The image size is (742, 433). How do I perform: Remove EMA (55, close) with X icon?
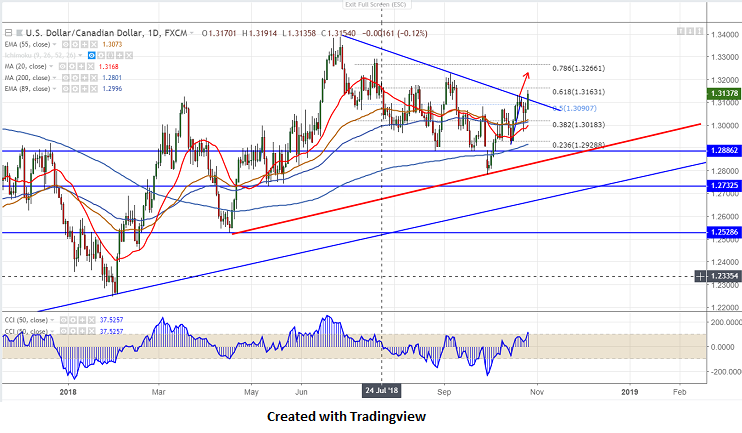pyautogui.click(x=94, y=44)
